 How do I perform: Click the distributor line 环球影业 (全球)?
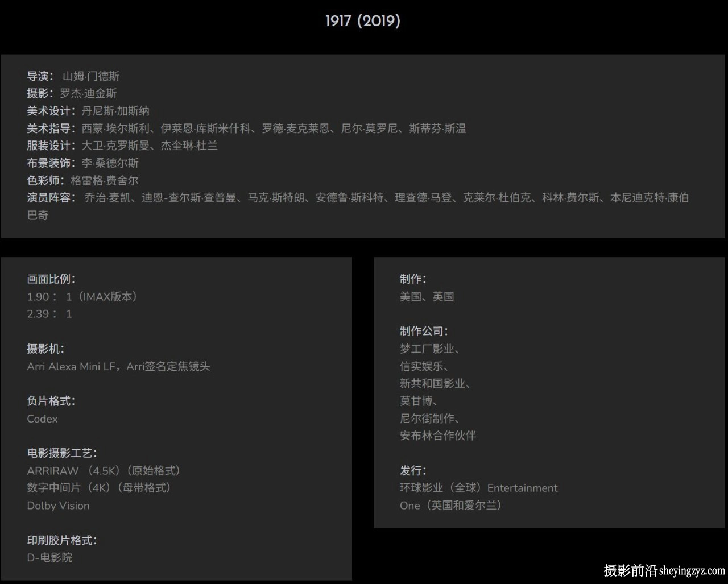[x=441, y=488]
